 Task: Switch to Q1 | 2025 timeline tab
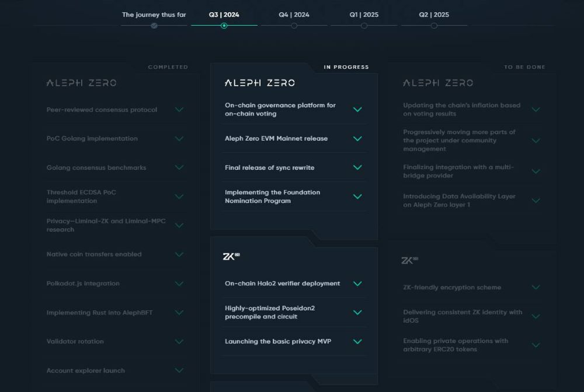[364, 15]
